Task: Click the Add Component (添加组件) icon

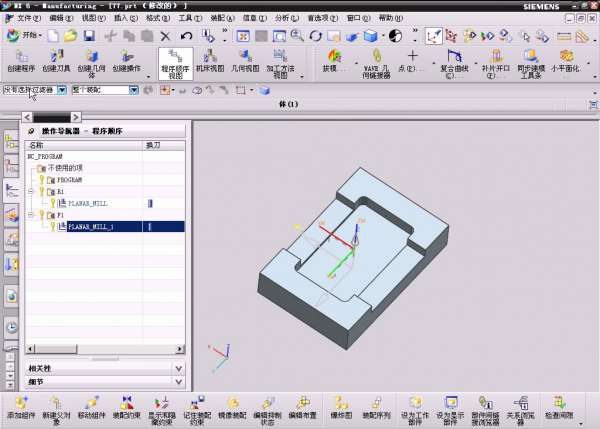Action: (21, 407)
